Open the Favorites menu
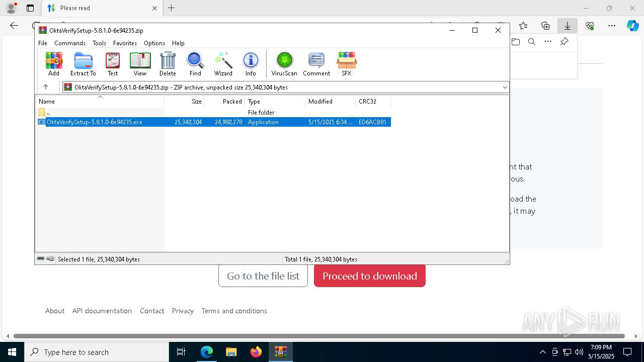 pos(125,43)
